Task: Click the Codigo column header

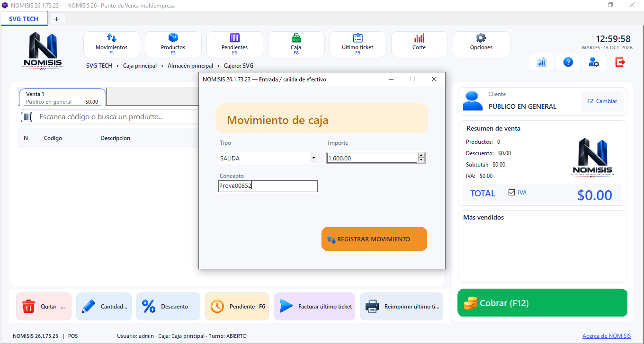Action: tap(53, 138)
